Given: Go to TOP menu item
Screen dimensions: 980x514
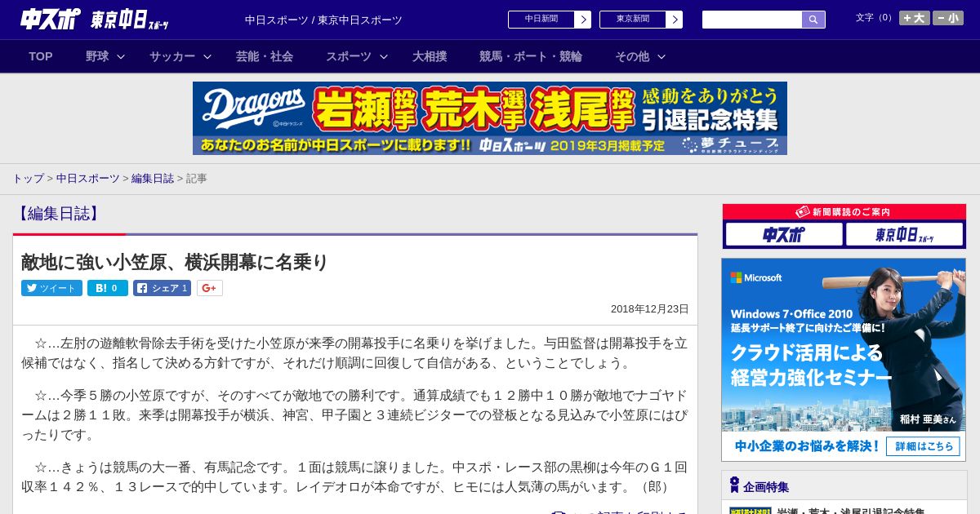Looking at the screenshot, I should pos(41,56).
